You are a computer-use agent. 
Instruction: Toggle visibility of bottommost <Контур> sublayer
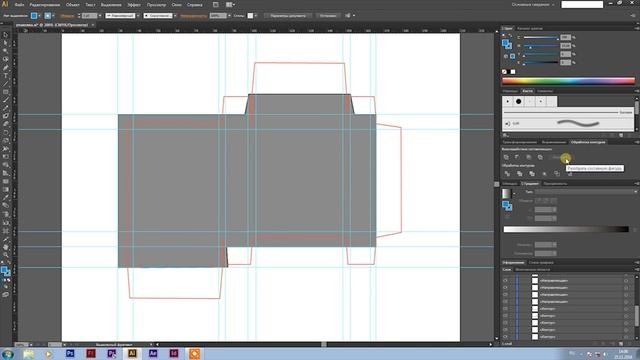[x=505, y=337]
